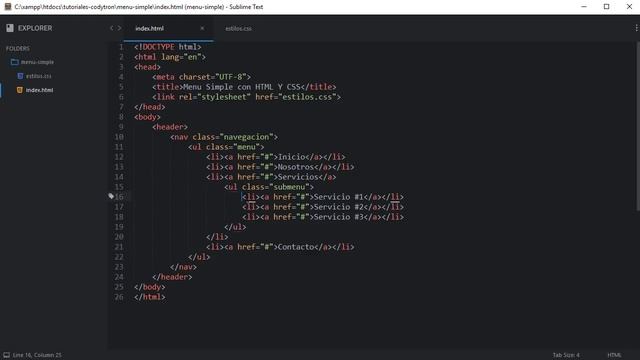Click the 'estilos.css' href value
This screenshot has width=640, height=360.
point(307,97)
